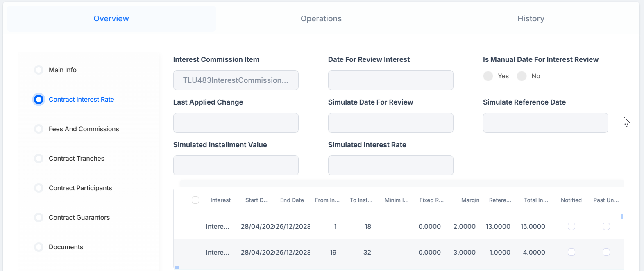
Task: Switch to the History tab
Action: pyautogui.click(x=531, y=18)
